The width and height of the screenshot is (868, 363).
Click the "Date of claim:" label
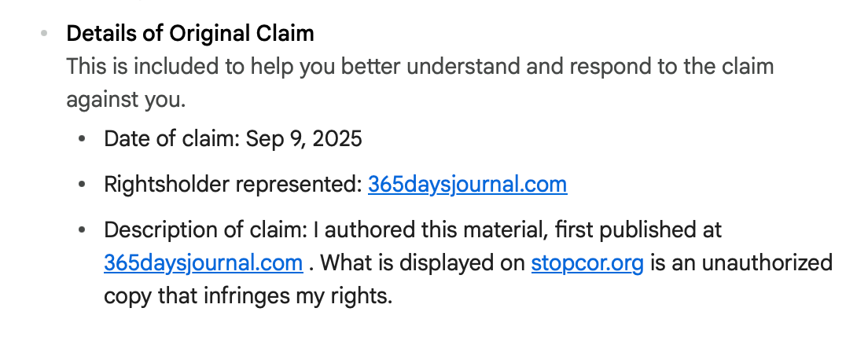(x=172, y=139)
